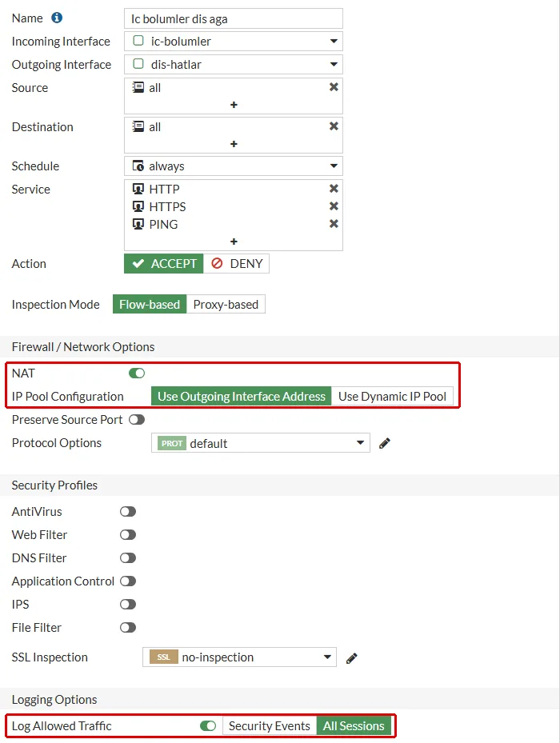The width and height of the screenshot is (560, 743).
Task: Click the 'Logging Options' heading
Action: coord(54,699)
